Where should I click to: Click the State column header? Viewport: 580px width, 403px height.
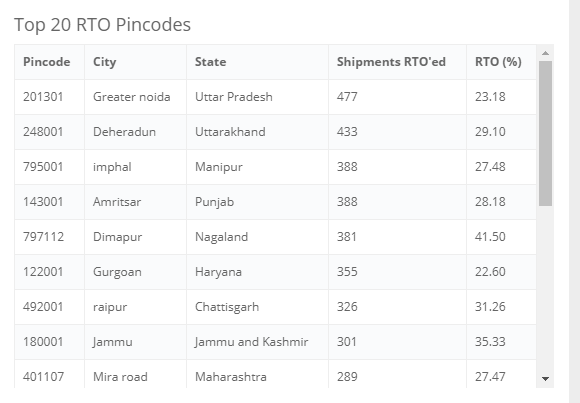pyautogui.click(x=257, y=62)
